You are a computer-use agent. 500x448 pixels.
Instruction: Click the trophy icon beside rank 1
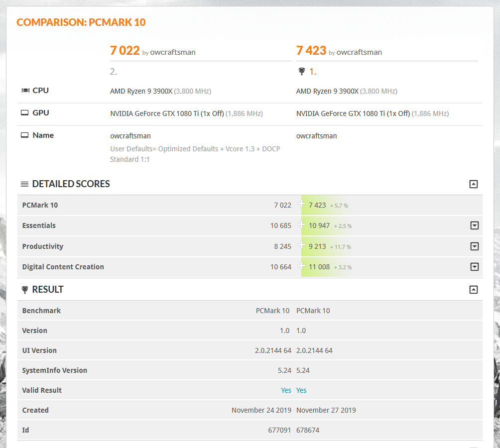click(302, 71)
